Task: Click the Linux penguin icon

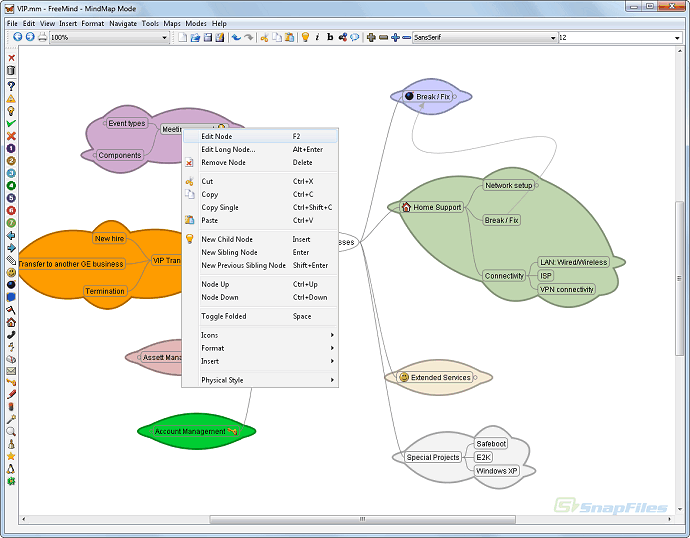Action: [x=11, y=444]
